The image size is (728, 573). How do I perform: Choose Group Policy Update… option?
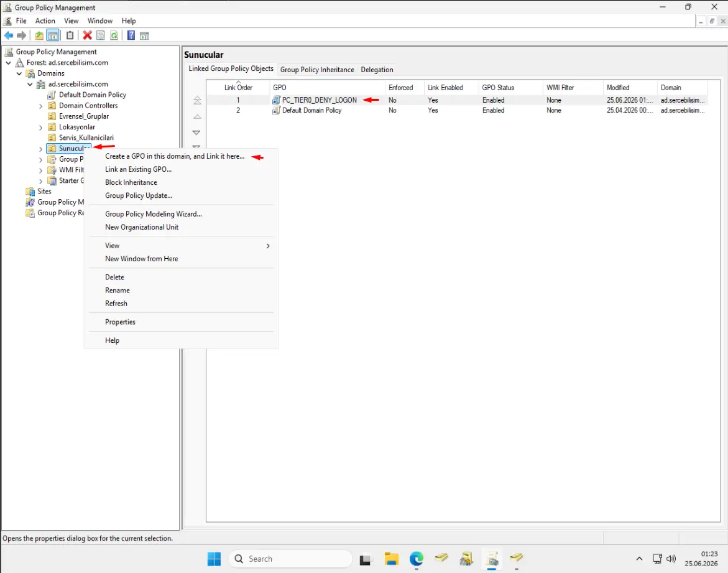click(139, 195)
